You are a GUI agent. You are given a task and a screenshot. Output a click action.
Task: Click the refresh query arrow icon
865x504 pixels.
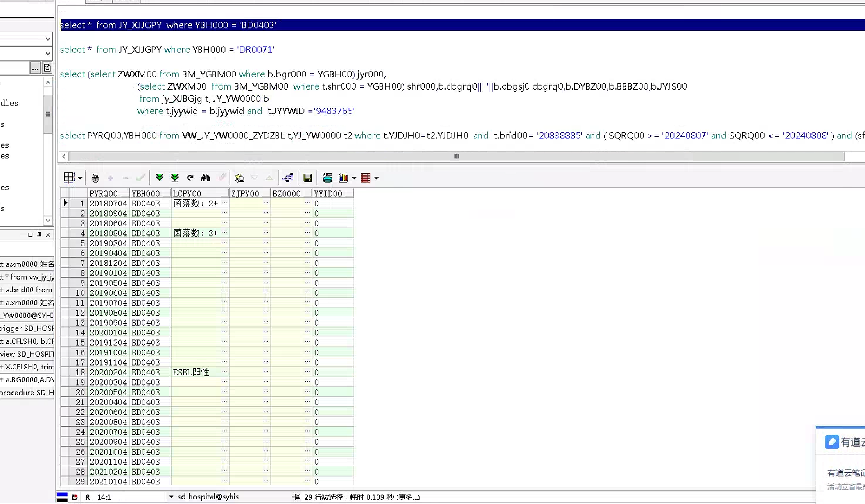tap(190, 178)
